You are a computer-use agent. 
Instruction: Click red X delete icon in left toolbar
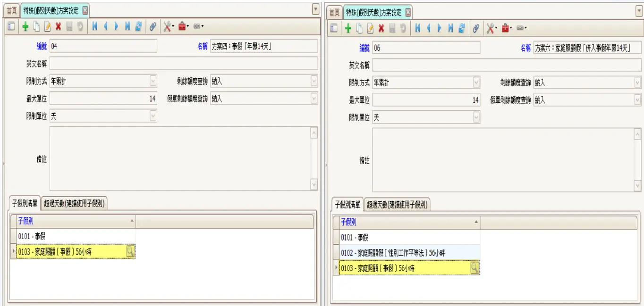59,27
